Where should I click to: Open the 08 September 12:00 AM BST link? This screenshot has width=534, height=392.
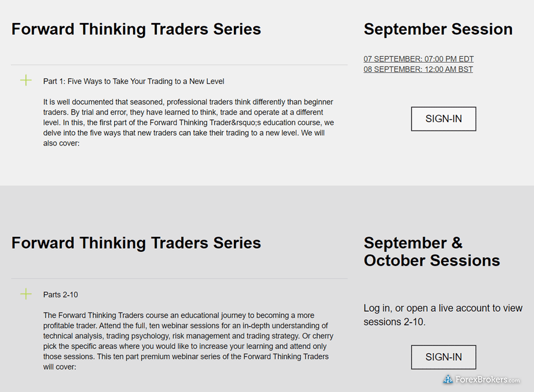(x=418, y=69)
